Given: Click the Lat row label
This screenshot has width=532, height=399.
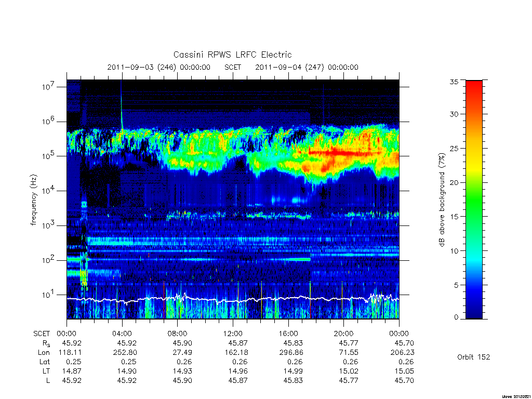Looking at the screenshot, I should coord(45,362).
